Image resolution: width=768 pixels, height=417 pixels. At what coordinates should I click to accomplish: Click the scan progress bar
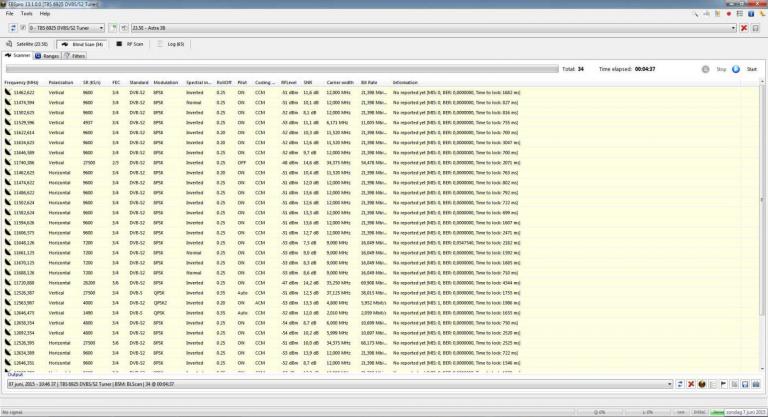click(282, 69)
